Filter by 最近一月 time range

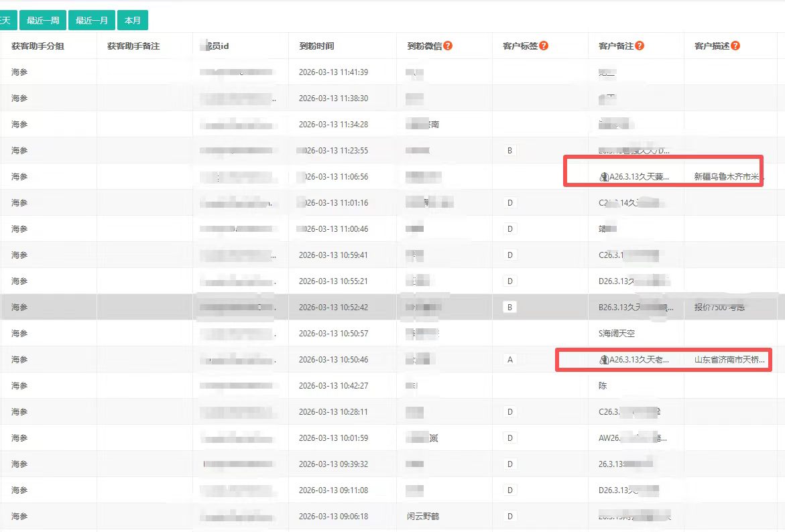(91, 21)
